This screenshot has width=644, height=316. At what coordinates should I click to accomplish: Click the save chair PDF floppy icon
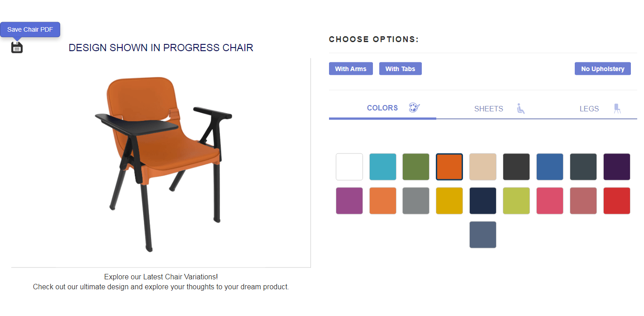click(17, 47)
